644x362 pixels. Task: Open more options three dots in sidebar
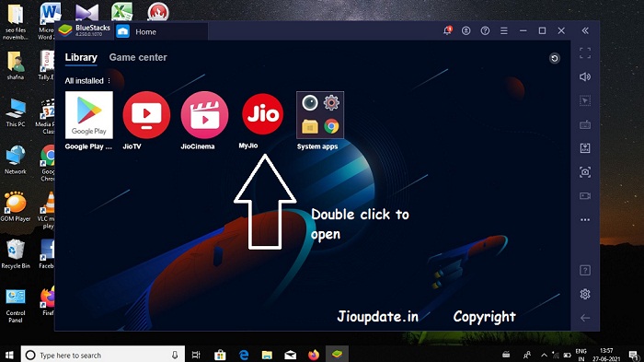[585, 219]
